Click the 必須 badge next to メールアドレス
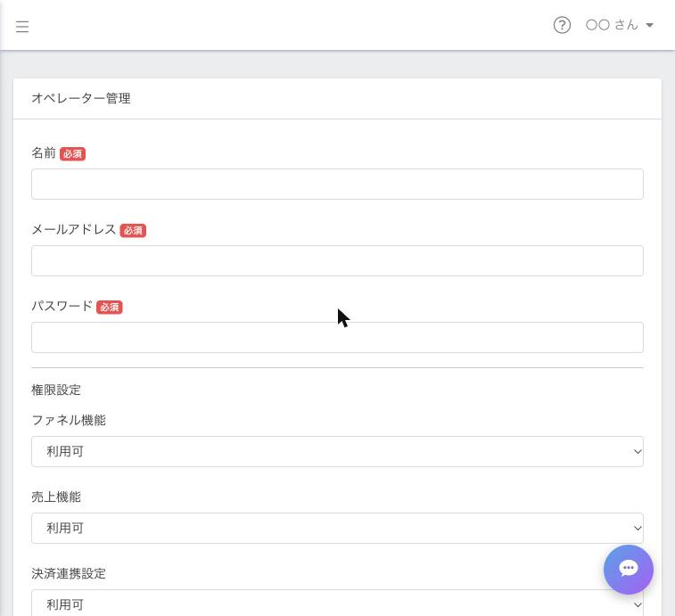 click(x=133, y=230)
